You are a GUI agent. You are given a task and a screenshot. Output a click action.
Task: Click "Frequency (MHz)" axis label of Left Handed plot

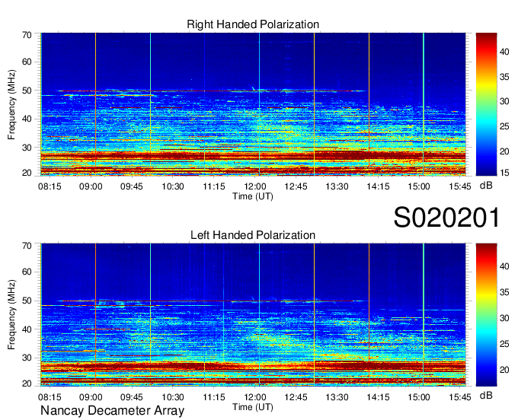coord(11,314)
